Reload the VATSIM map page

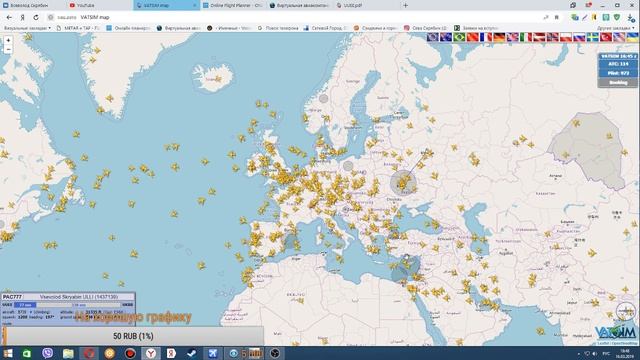tap(36, 18)
